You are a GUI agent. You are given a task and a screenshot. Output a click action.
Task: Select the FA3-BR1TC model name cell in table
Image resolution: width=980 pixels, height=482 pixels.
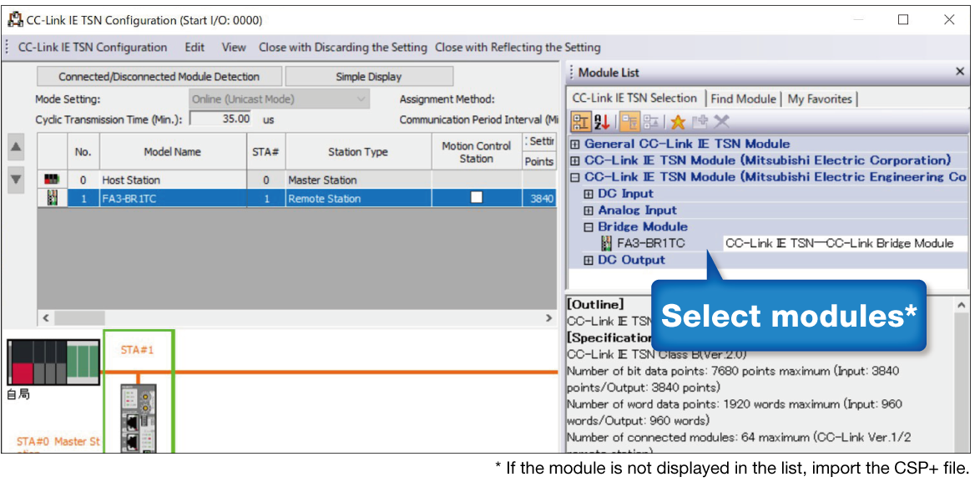[173, 199]
